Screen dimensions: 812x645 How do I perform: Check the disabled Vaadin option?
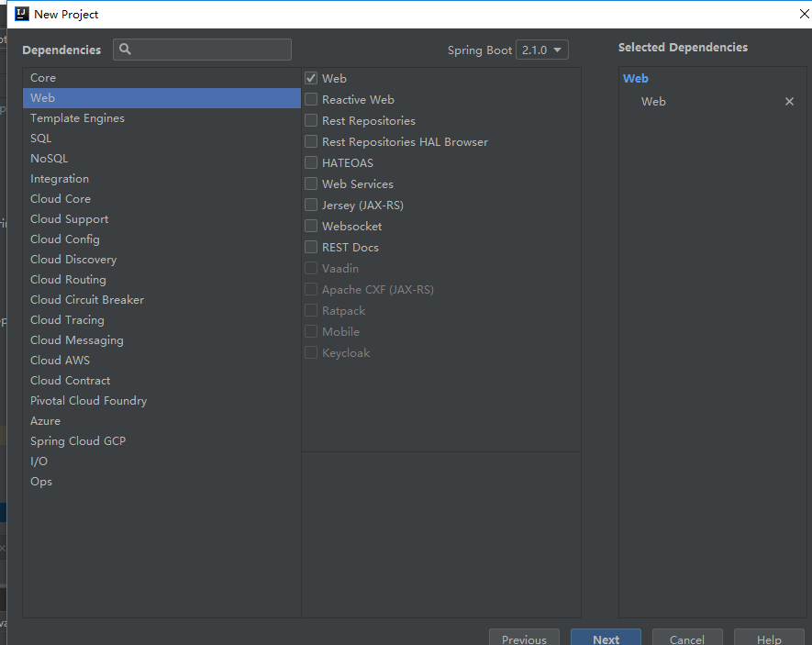pyautogui.click(x=311, y=268)
